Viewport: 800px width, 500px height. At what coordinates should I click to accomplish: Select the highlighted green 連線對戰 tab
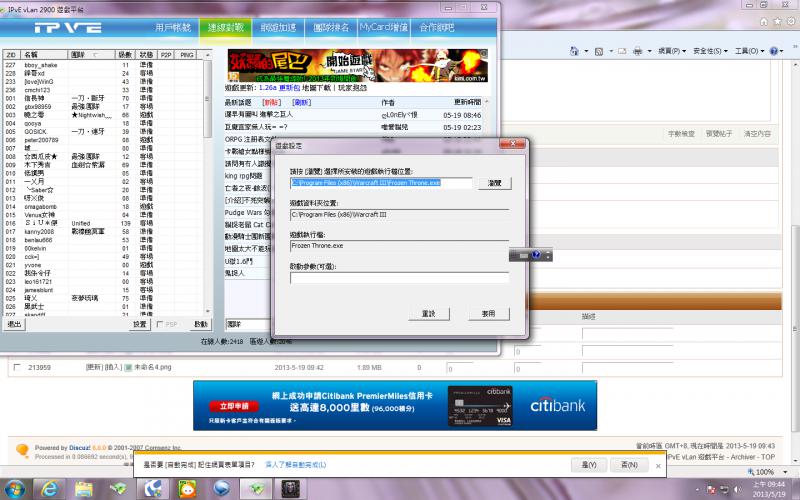click(226, 28)
